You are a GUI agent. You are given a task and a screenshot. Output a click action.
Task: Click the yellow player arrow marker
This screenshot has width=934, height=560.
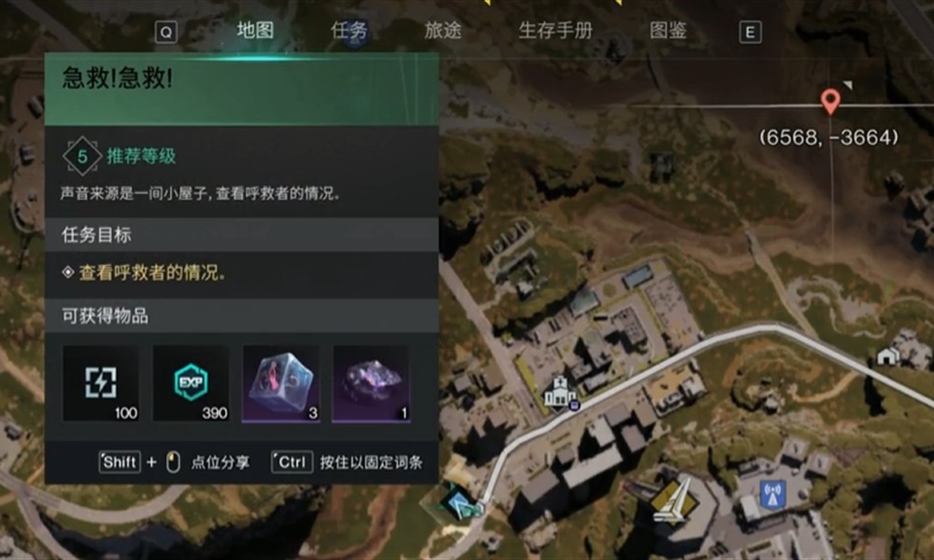673,502
